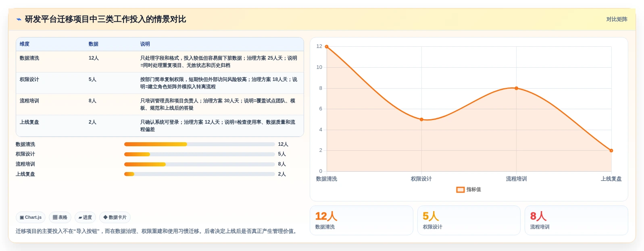644x251 pixels.
Task: Click the 流程培训 label on chart x-axis
Action: click(516, 179)
